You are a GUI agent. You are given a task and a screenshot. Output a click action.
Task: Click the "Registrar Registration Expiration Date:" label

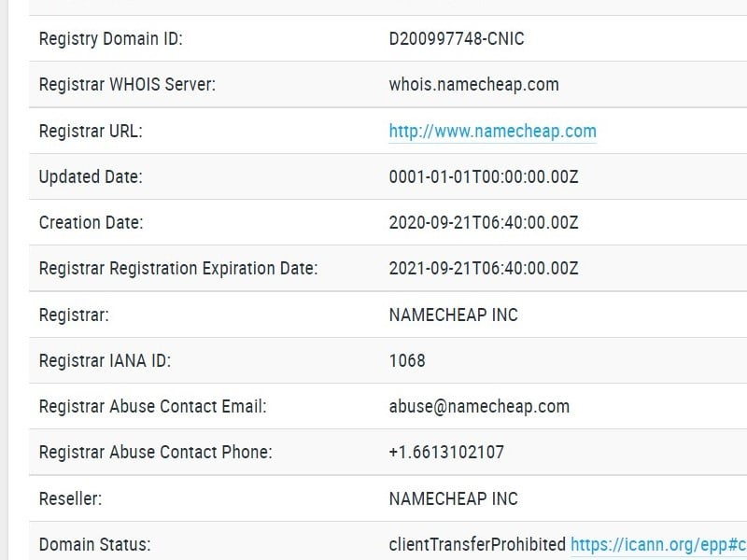[178, 269]
